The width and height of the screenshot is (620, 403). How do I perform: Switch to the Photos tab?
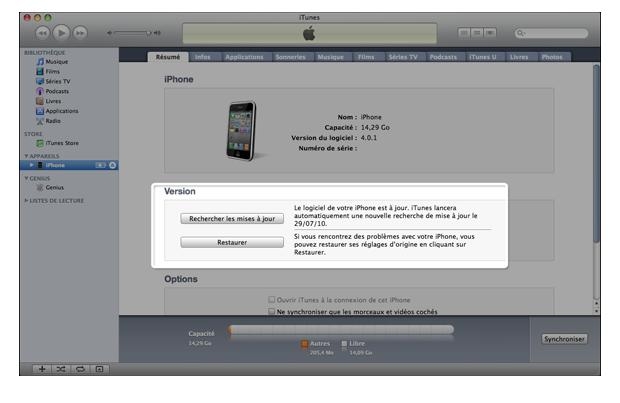click(x=552, y=57)
